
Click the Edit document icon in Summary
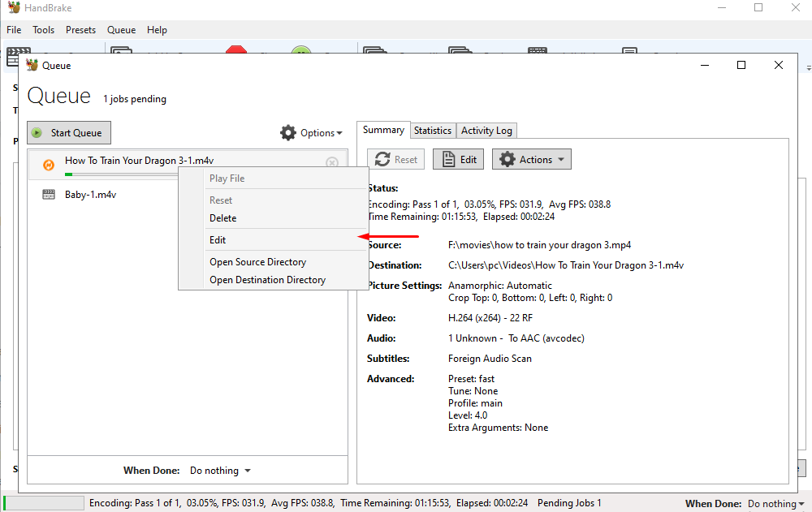(447, 160)
